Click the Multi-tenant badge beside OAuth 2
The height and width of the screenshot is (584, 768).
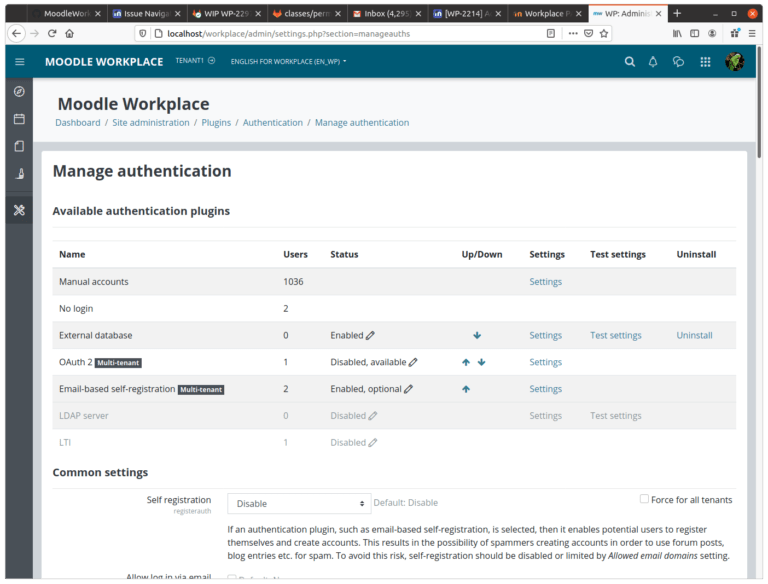point(118,363)
